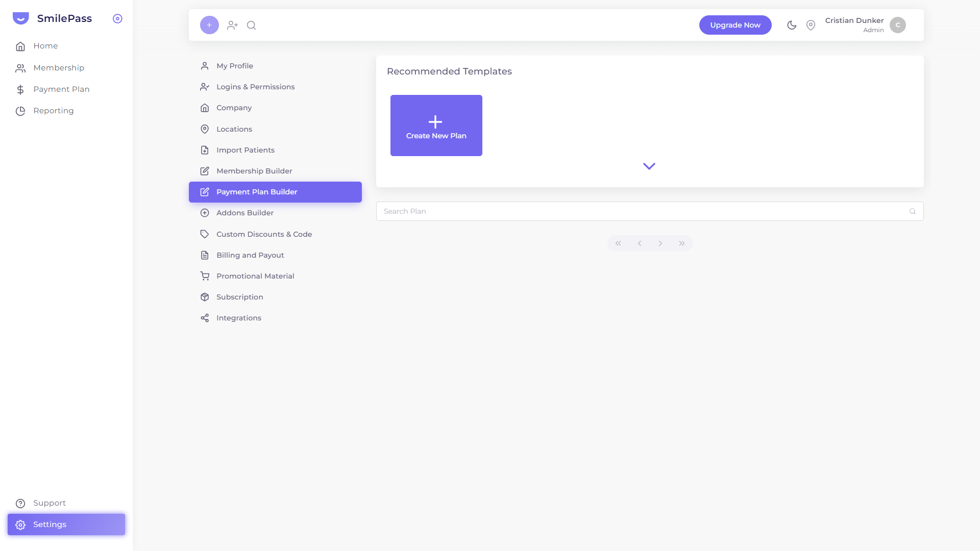Open Integrations settings
The image size is (980, 551).
pyautogui.click(x=276, y=318)
